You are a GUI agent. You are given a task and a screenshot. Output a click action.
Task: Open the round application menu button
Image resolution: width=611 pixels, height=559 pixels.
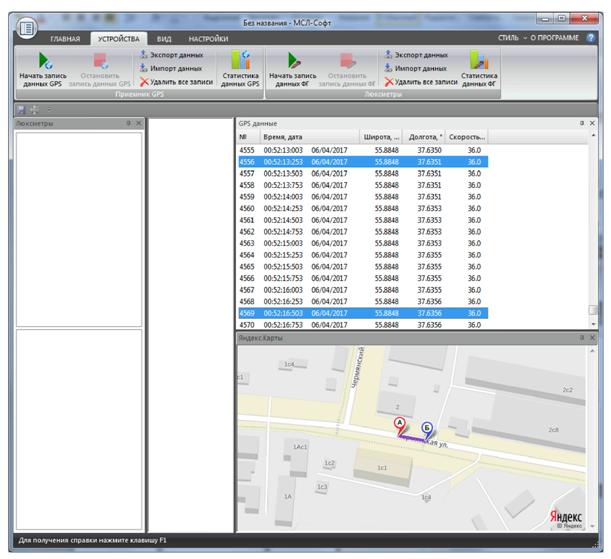[26, 27]
